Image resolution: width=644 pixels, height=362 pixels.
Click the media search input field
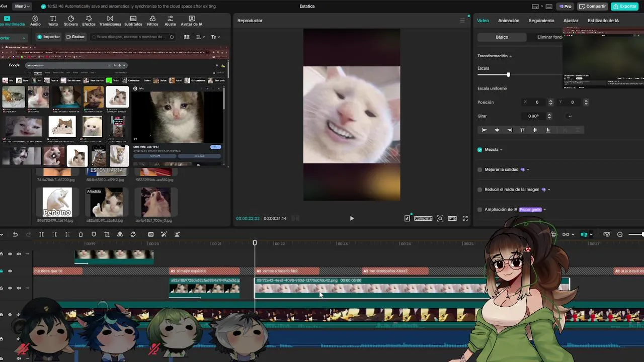(132, 37)
